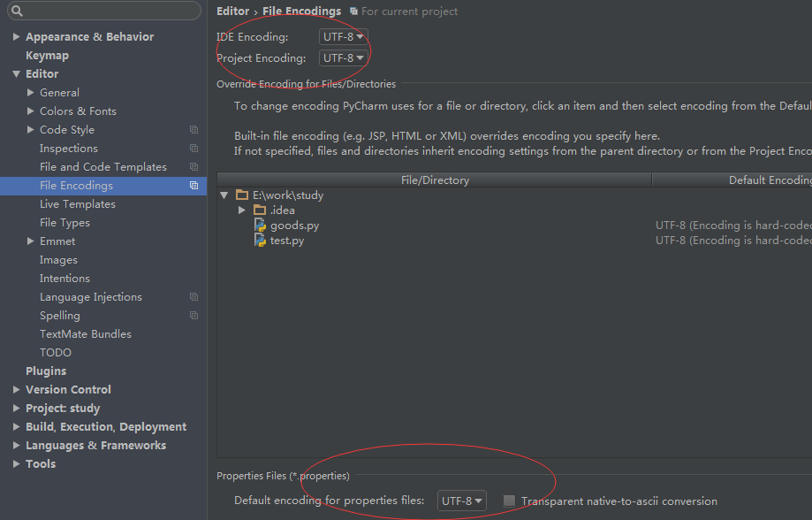Open the properties files default encoding dropdown
This screenshot has width=812, height=520.
click(x=461, y=501)
